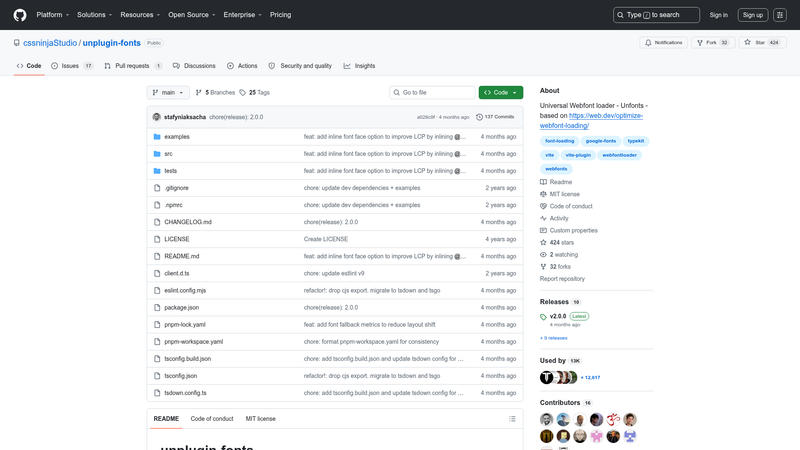
Task: Switch to the MIT license readme tab
Action: (260, 419)
